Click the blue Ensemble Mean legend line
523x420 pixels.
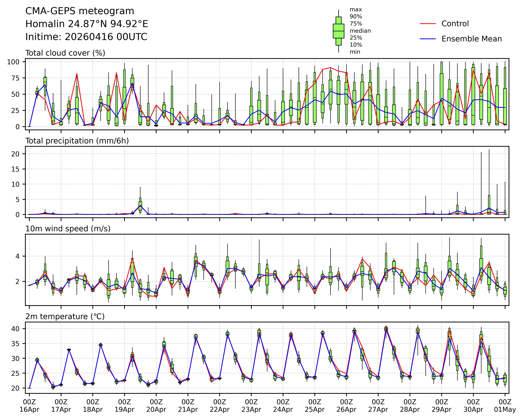(x=428, y=39)
